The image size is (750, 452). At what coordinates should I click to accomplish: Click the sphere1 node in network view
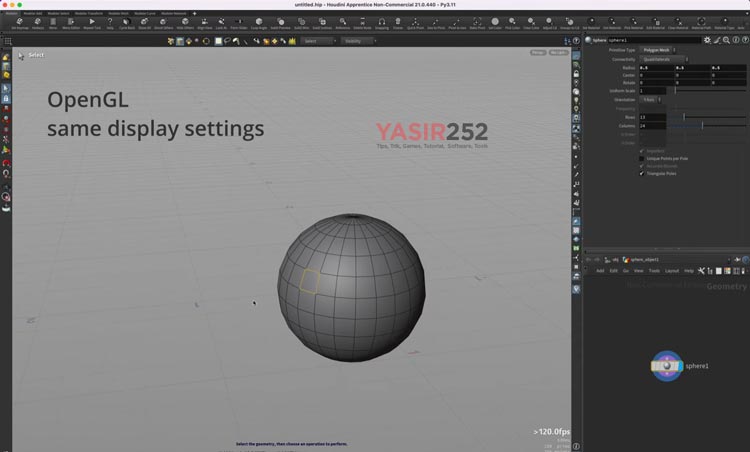[x=667, y=367]
